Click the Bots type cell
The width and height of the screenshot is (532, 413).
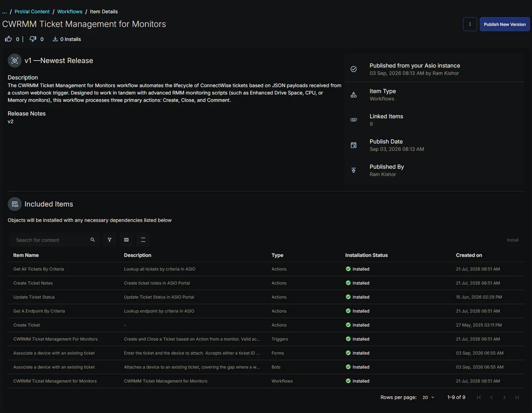click(x=276, y=367)
